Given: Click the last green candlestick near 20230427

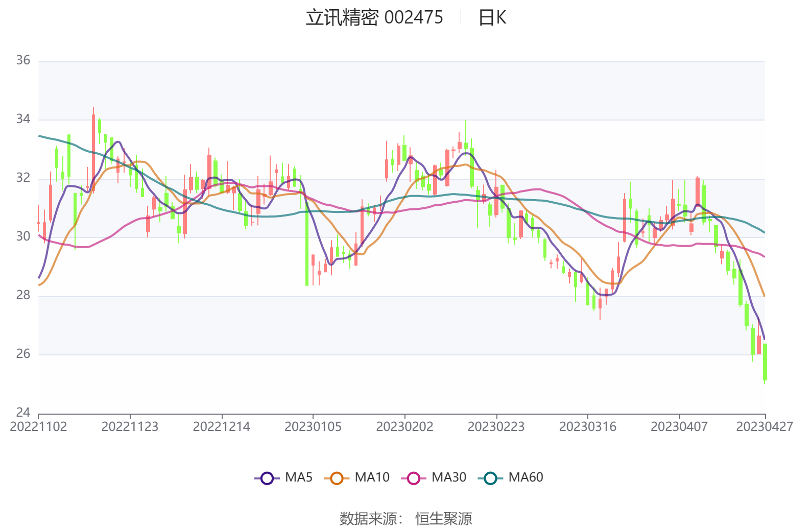Looking at the screenshot, I should [765, 362].
